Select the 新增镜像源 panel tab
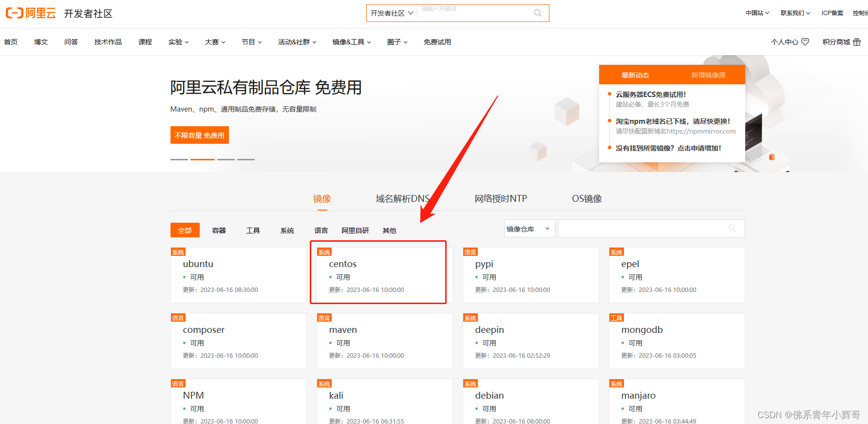 click(708, 75)
